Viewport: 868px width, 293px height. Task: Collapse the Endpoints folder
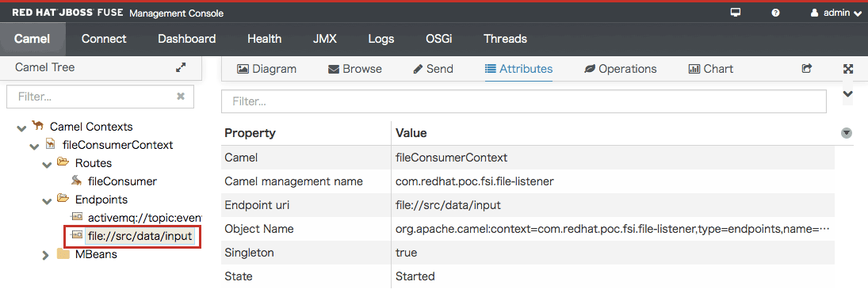[x=47, y=200]
